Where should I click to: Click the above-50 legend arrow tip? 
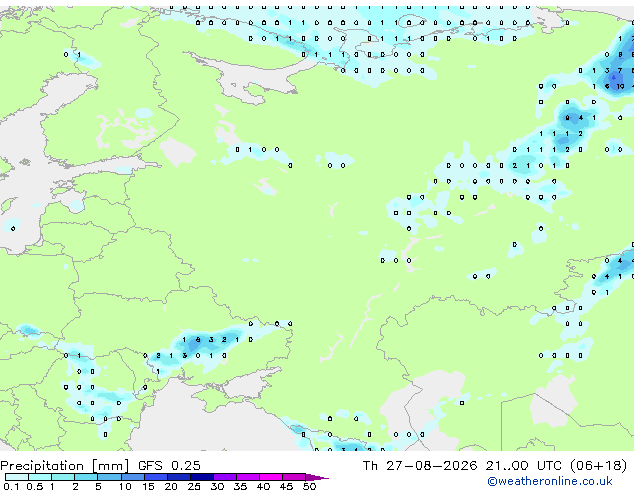pyautogui.click(x=317, y=477)
